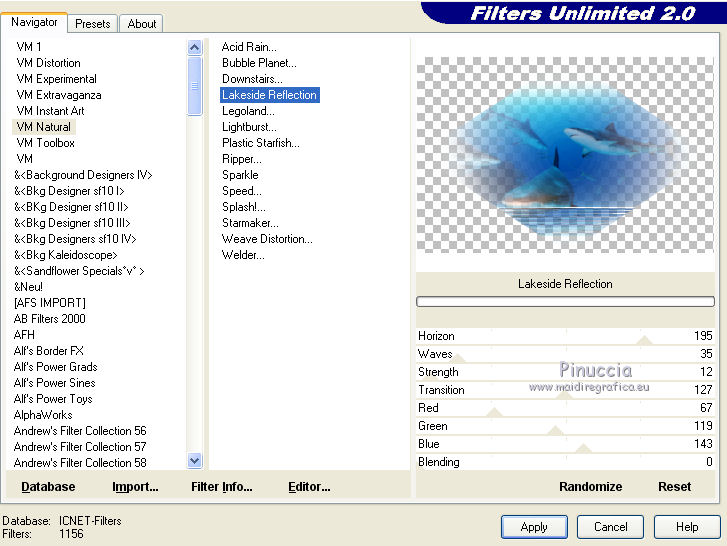
Task: Choose the Splash!... filter
Action: 243,207
